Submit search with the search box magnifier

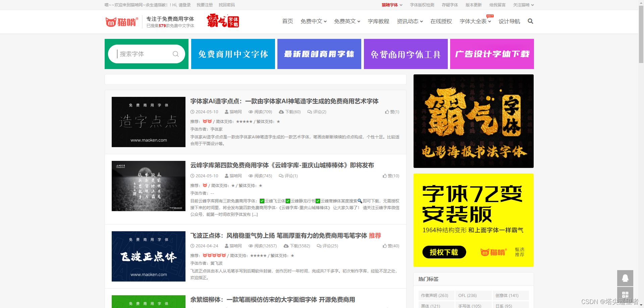[x=176, y=54]
